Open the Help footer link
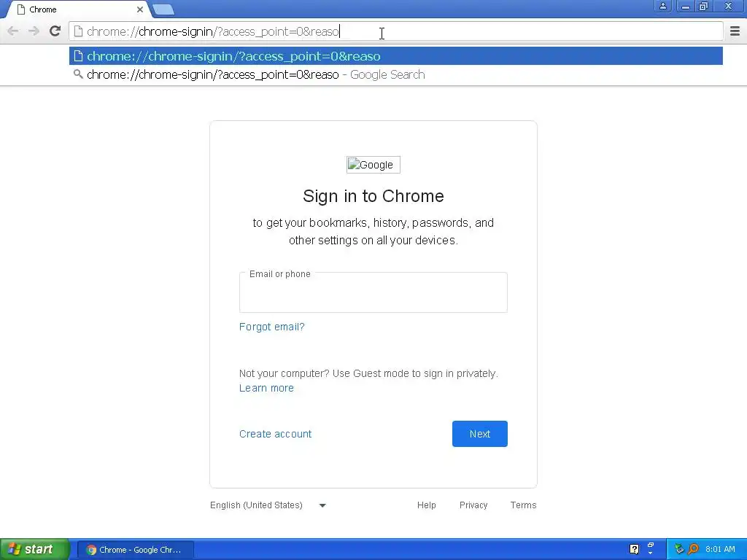The image size is (747, 560). tap(426, 505)
